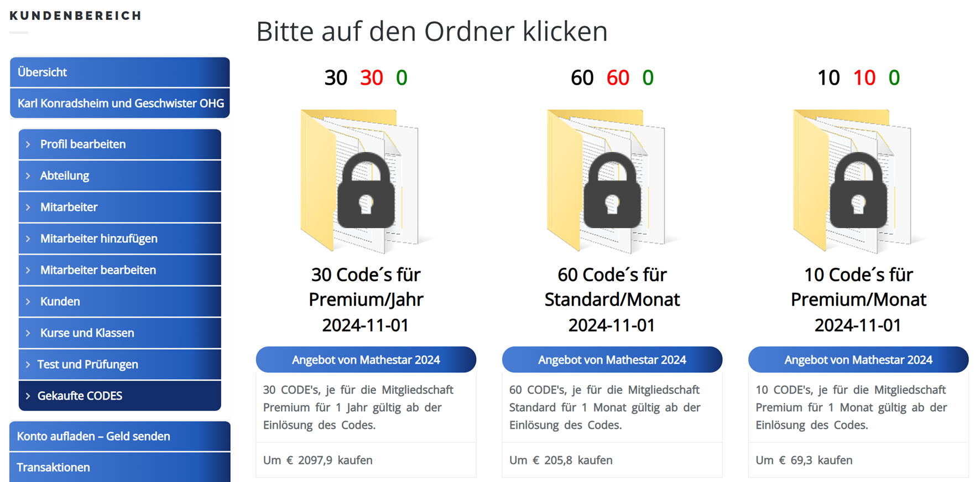Select the Gekaufte CODES menu entry
The height and width of the screenshot is (482, 980).
[80, 396]
